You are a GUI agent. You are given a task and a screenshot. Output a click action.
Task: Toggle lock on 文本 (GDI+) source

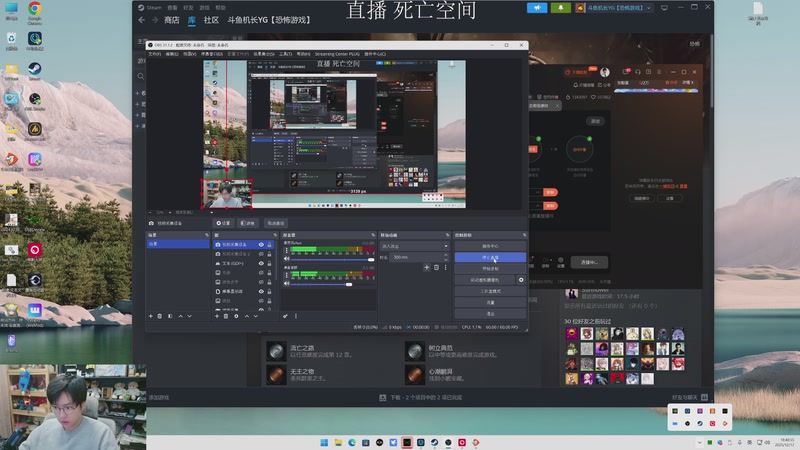click(x=269, y=263)
